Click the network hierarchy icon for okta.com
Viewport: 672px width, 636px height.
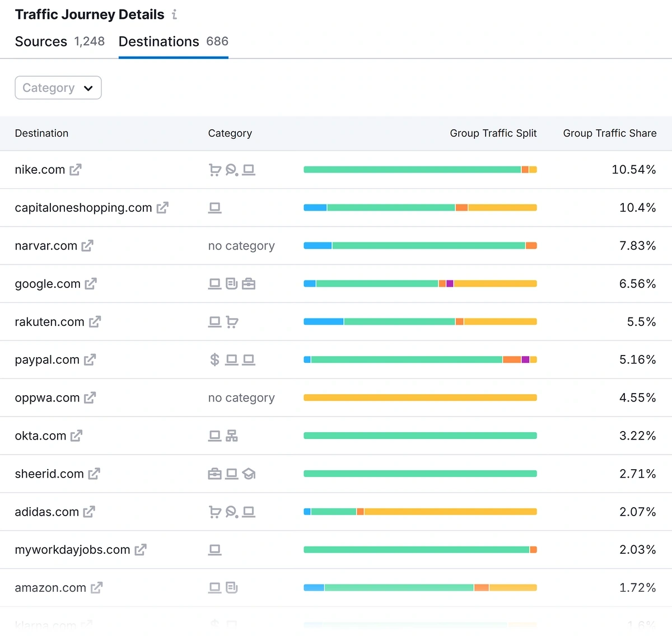[x=232, y=436]
